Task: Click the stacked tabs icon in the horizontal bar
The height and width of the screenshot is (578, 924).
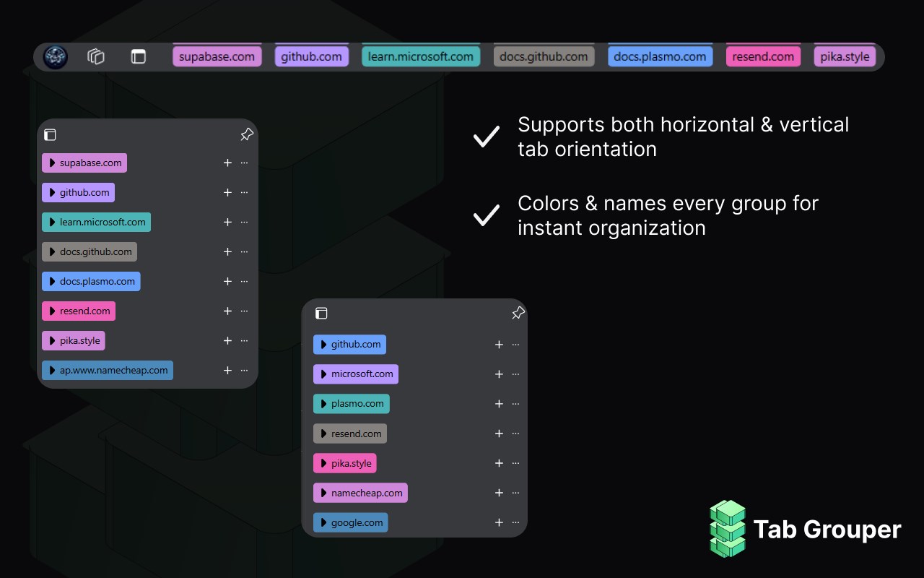Action: pos(96,56)
